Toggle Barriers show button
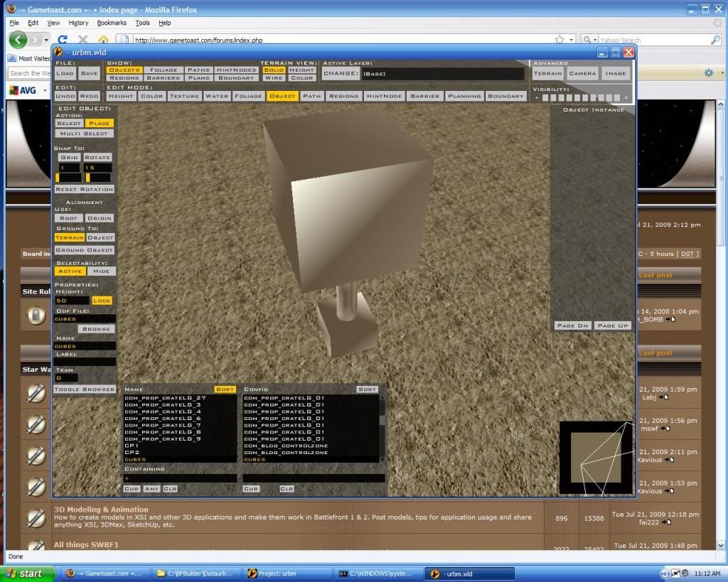The image size is (728, 582). click(x=164, y=78)
